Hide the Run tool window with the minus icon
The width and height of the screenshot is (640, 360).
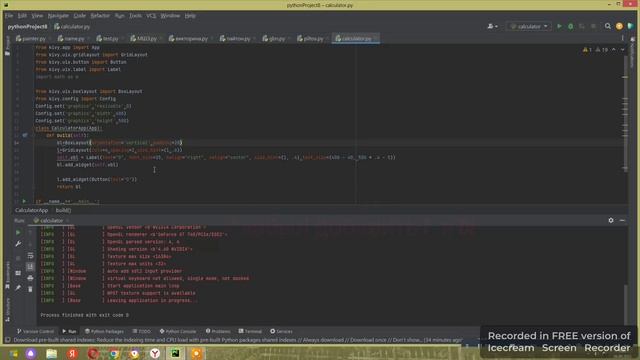point(622,220)
